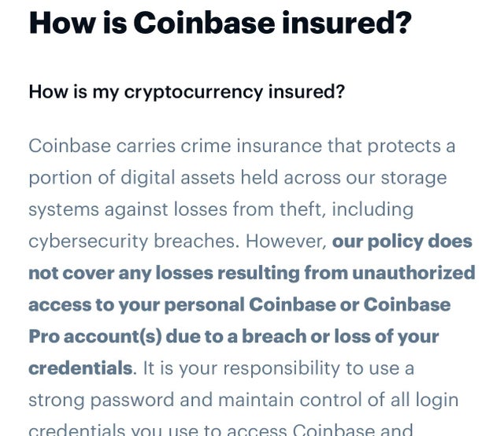The width and height of the screenshot is (504, 436).
Task: Click the phrase "It is your responsibility"
Action: click(x=242, y=368)
